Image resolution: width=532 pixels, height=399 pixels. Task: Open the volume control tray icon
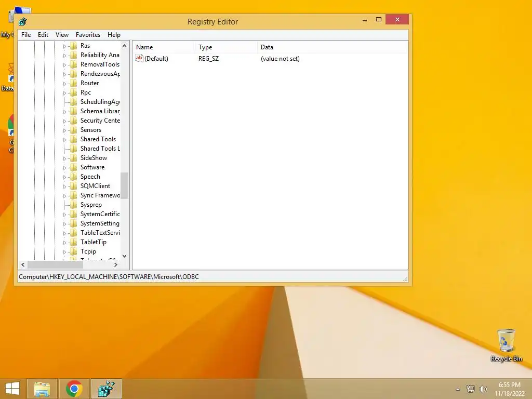(483, 389)
